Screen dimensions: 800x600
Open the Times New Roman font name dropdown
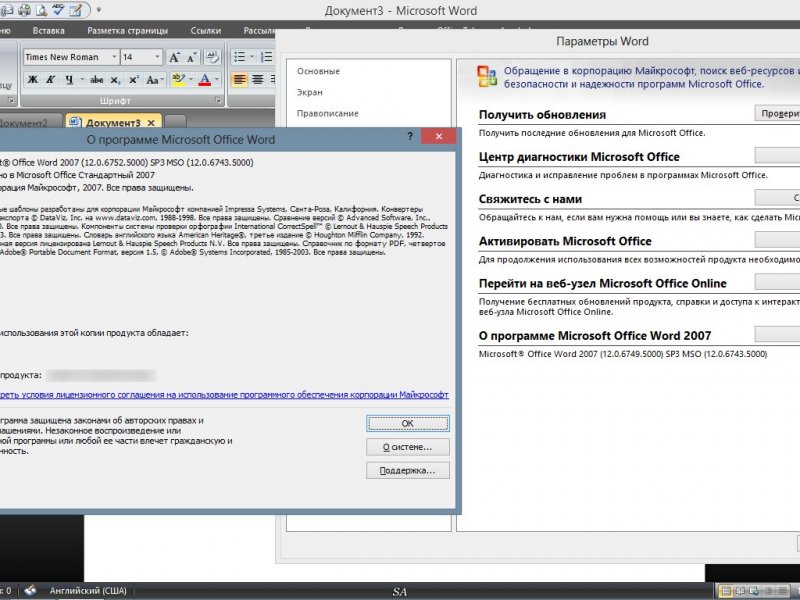coord(114,57)
